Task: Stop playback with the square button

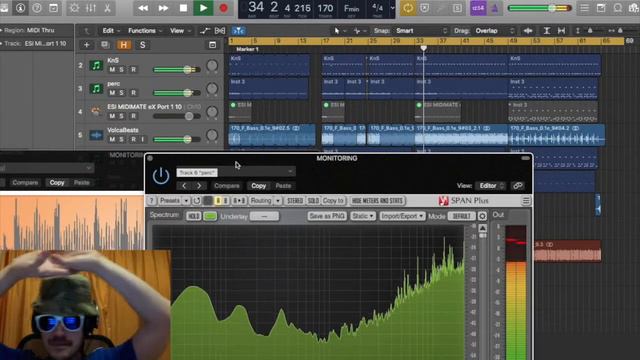Action: coord(183,8)
